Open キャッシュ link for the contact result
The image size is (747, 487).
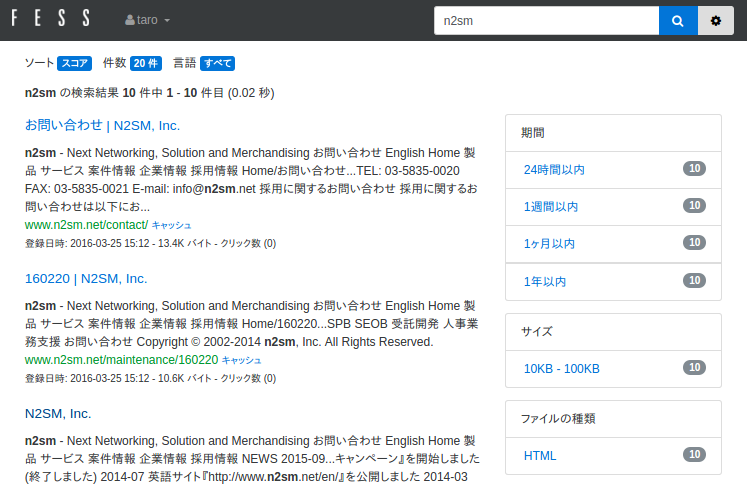tap(171, 226)
